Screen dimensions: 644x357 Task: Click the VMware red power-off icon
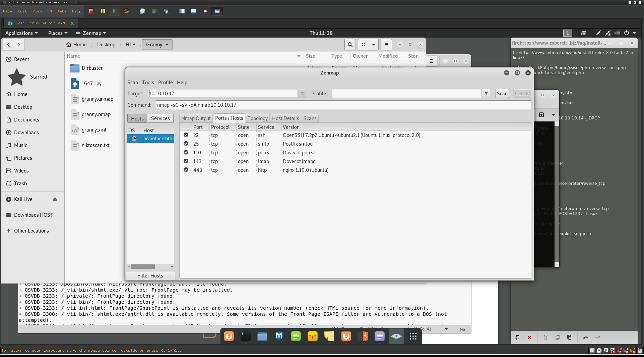(x=91, y=11)
